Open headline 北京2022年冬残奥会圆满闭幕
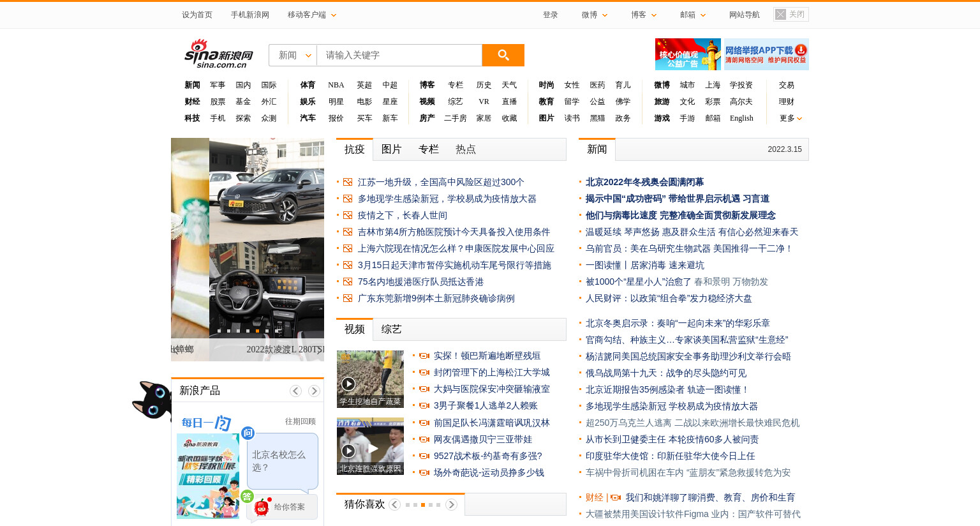 (644, 182)
